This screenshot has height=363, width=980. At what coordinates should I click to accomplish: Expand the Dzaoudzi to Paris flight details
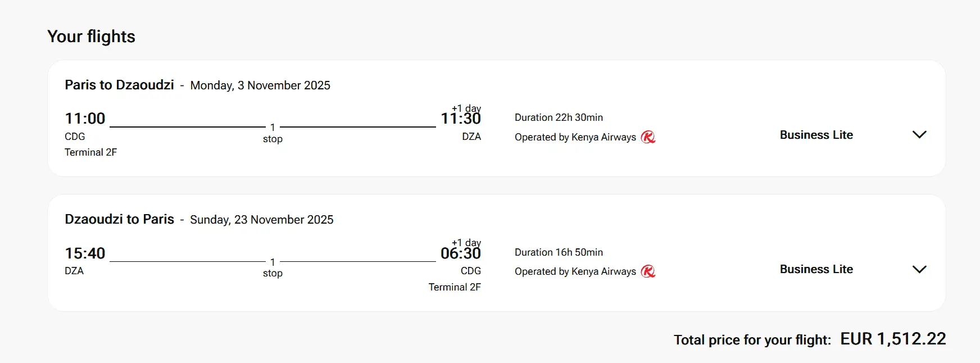[919, 269]
